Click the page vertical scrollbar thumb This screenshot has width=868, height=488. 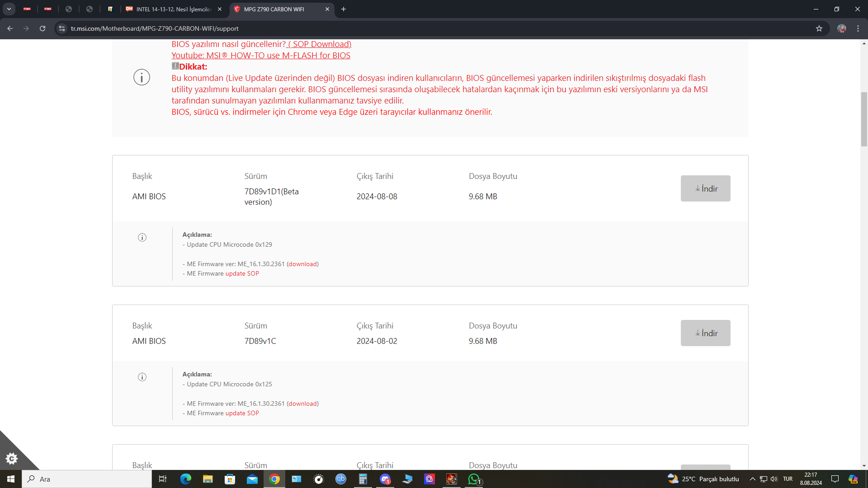(x=864, y=119)
